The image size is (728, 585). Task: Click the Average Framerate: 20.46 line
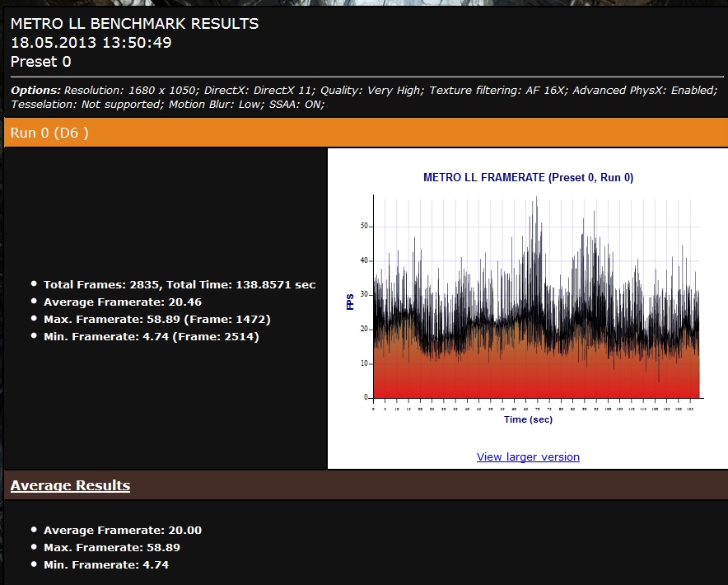coord(123,302)
